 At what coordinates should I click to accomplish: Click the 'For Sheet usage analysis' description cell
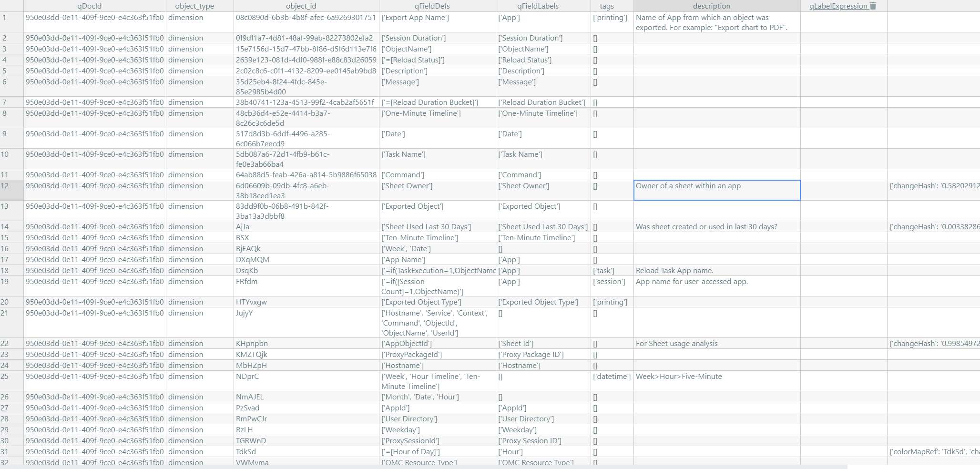coord(717,343)
